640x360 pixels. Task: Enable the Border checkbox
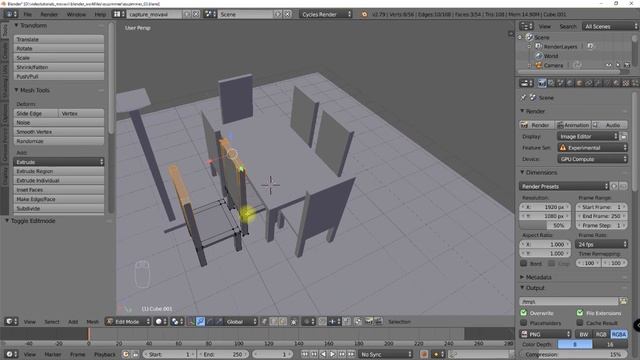(x=524, y=264)
